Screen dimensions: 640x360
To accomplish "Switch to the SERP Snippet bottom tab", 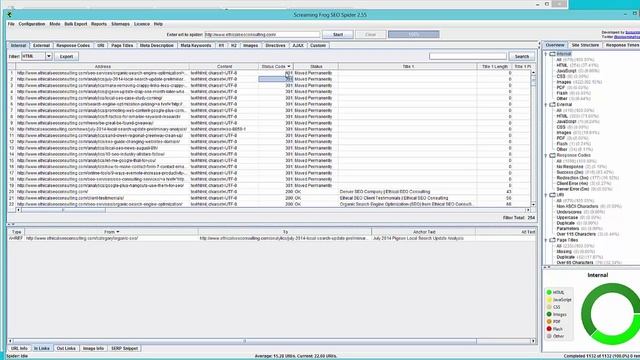I will tap(124, 349).
